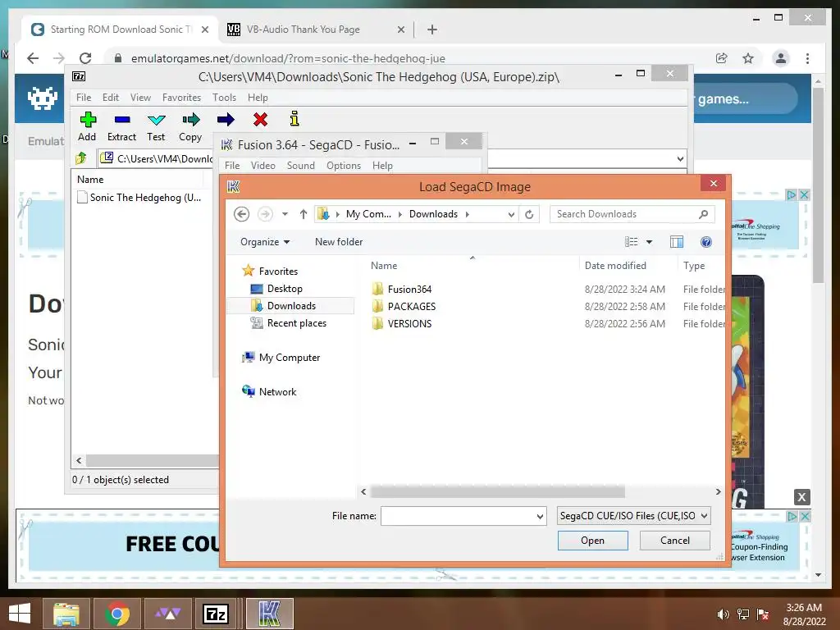The image size is (840, 630).
Task: Bookmark this page with star icon
Action: tap(748, 58)
